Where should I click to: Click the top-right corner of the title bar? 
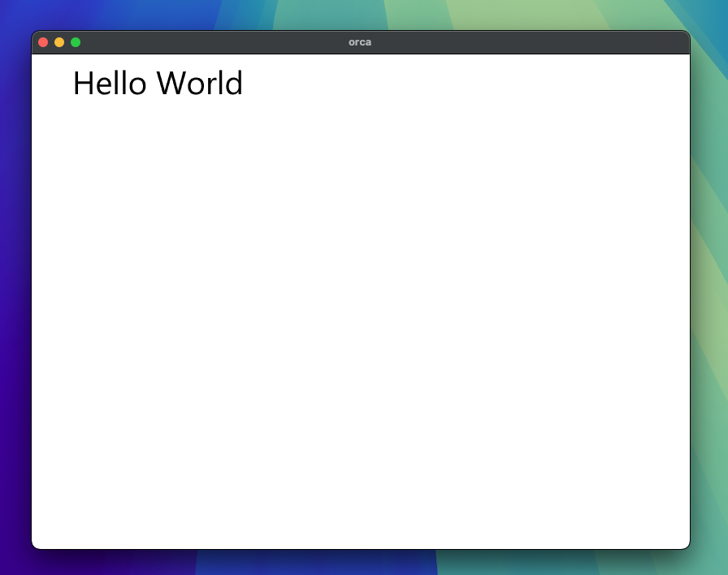682,37
